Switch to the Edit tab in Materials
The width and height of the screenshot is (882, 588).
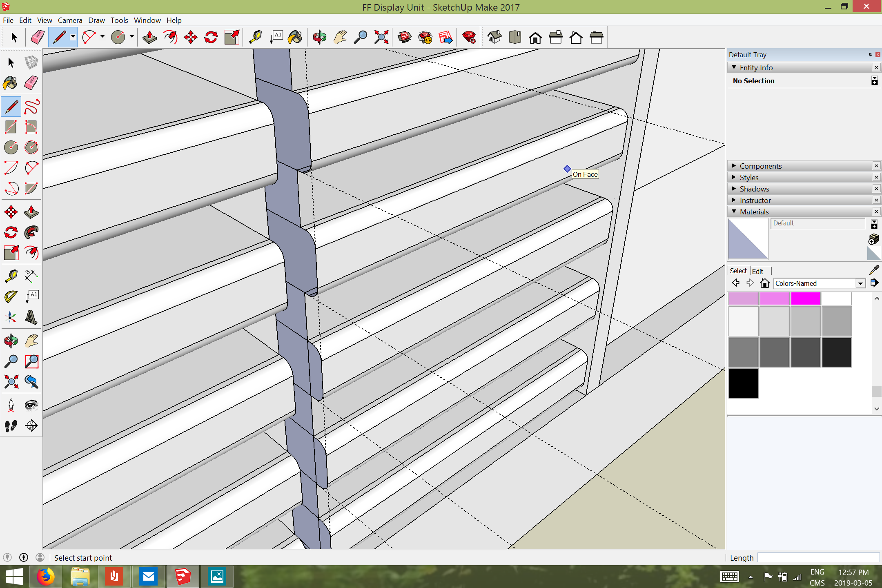click(757, 271)
